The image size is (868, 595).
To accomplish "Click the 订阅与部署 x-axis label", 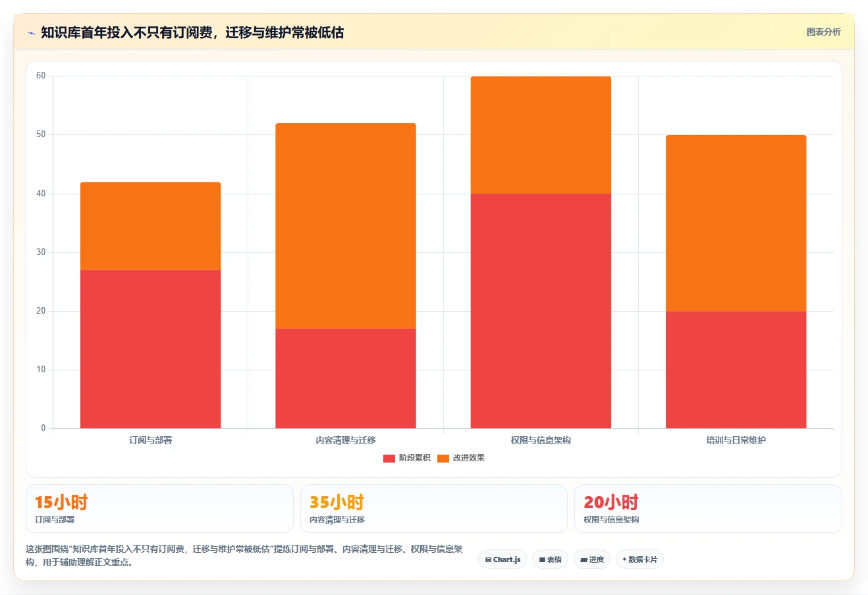I will pyautogui.click(x=151, y=440).
